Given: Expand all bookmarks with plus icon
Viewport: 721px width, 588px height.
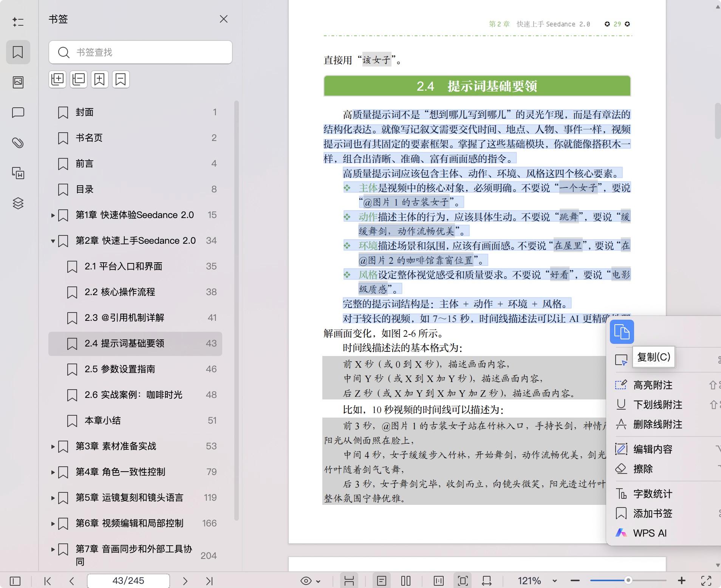Looking at the screenshot, I should click(57, 79).
